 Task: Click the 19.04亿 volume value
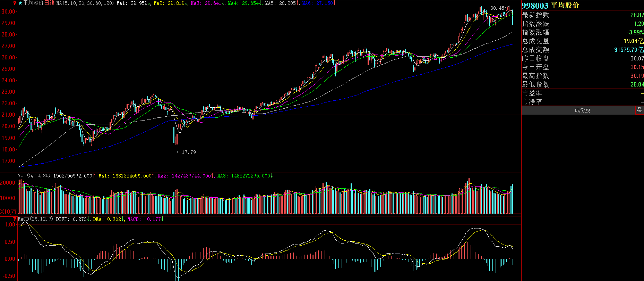point(634,41)
